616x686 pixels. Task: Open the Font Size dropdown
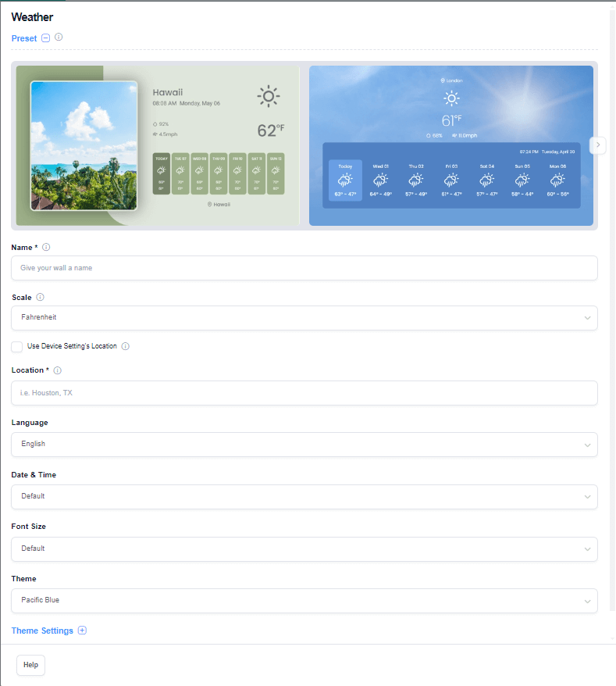coord(304,549)
